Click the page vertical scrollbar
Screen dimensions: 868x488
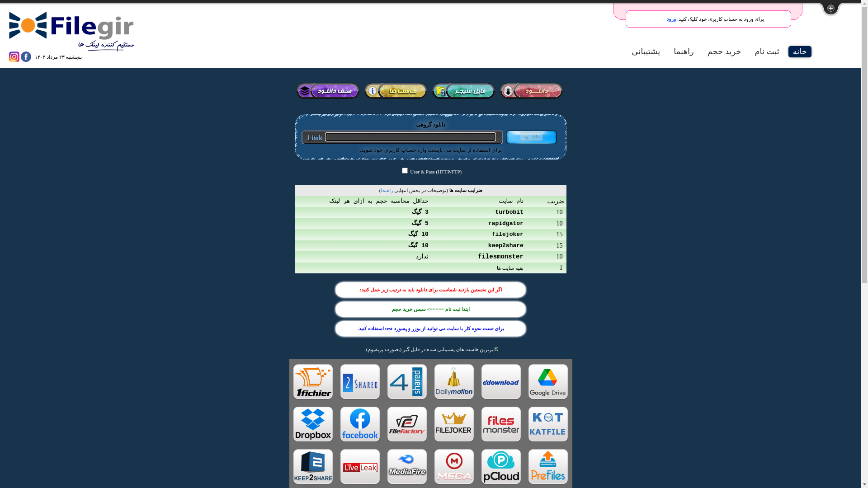[x=864, y=244]
